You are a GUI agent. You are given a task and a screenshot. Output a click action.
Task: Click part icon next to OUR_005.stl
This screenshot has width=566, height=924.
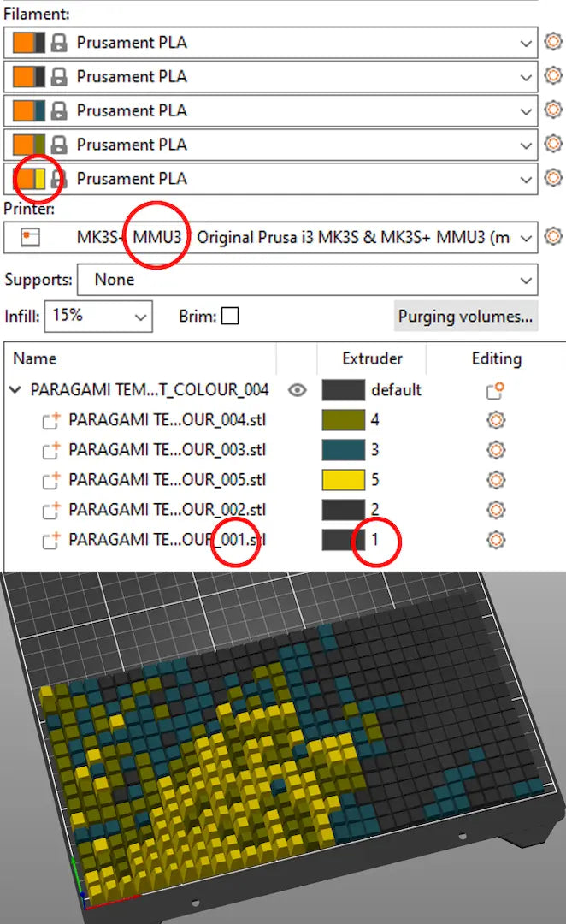point(51,480)
